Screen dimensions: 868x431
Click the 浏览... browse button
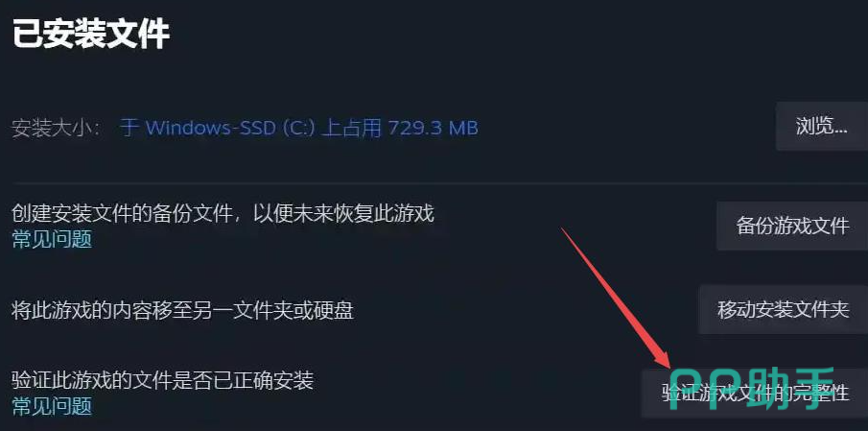pyautogui.click(x=822, y=127)
